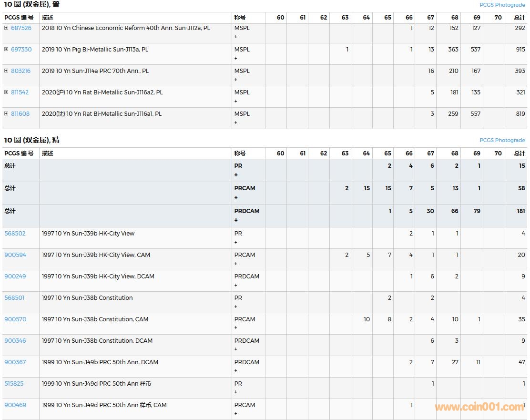This screenshot has height=420, width=530.
Task: Click the 900367 PRC 50th Ann link
Action: pos(15,362)
